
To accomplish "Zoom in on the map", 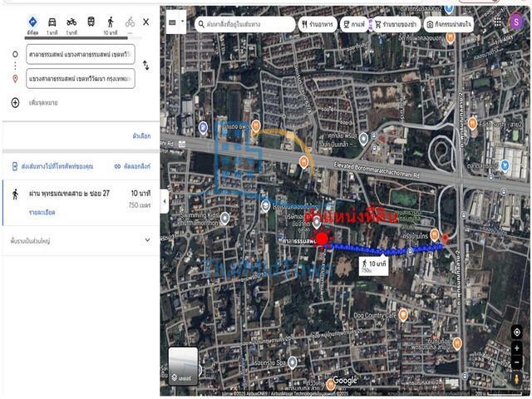I will [517, 348].
